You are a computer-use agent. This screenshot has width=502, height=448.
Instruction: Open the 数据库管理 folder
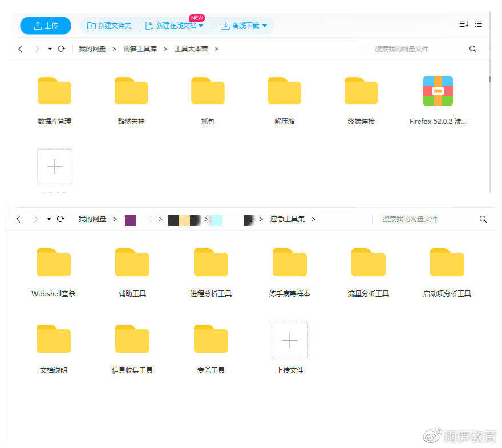54,92
